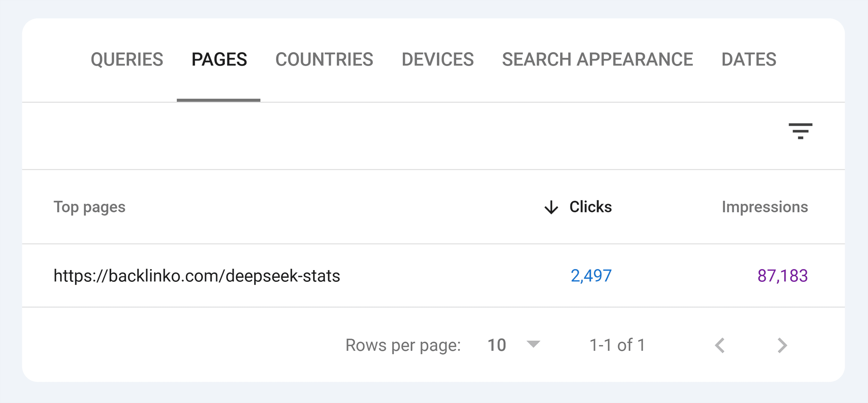868x403 pixels.
Task: Select the backlinko.com/deepseek-stats URL row
Action: pos(433,276)
